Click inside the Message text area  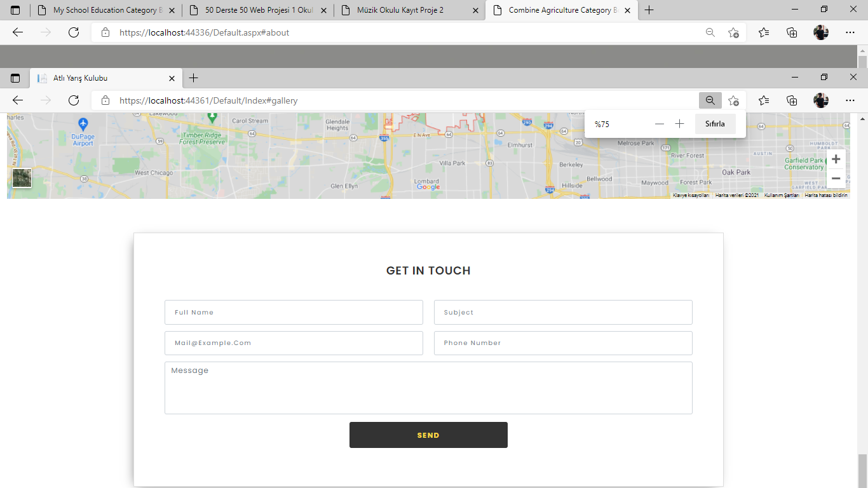pyautogui.click(x=428, y=388)
